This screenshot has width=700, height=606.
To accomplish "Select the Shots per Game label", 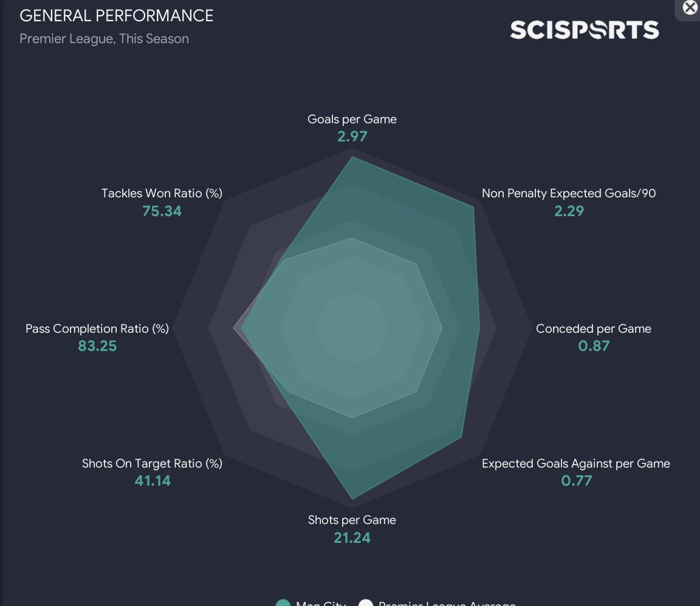I will coord(352,520).
